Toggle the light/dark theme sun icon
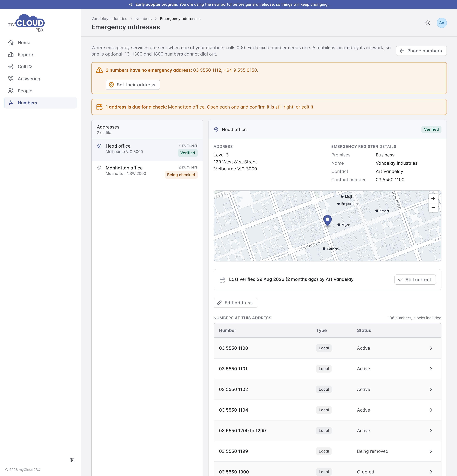 (x=428, y=23)
